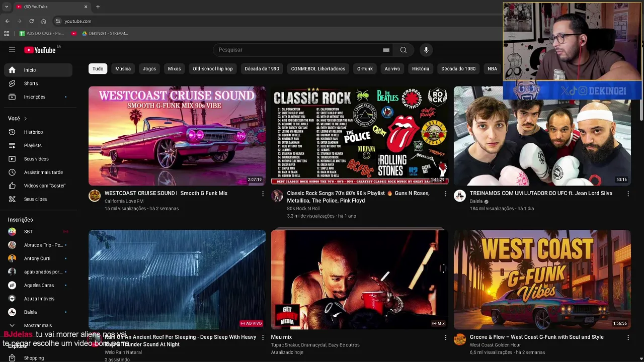Open options menu for Treinamos com um lutador video

tap(628, 194)
